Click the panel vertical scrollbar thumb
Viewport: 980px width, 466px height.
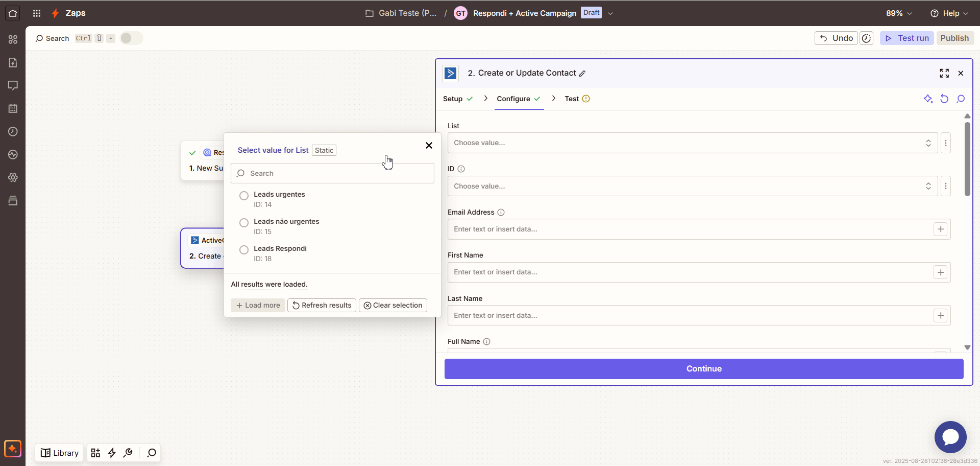tap(967, 159)
